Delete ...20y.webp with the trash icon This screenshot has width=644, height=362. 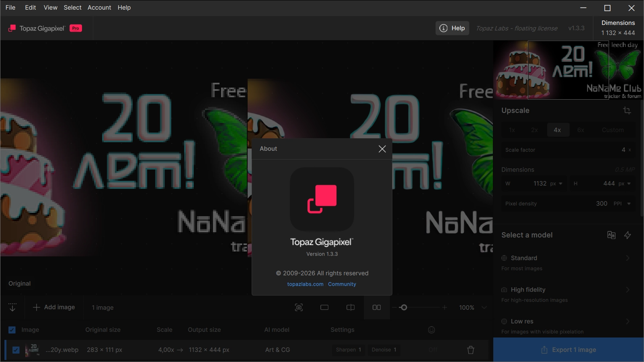(471, 350)
